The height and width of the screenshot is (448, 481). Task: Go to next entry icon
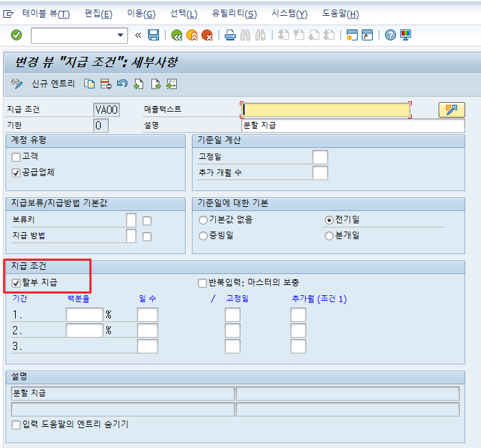[156, 84]
